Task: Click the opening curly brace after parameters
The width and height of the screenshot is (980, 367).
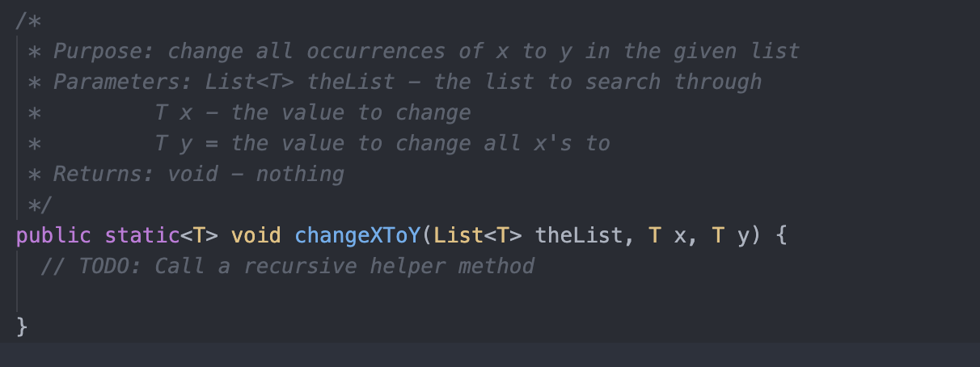Action: tap(781, 235)
